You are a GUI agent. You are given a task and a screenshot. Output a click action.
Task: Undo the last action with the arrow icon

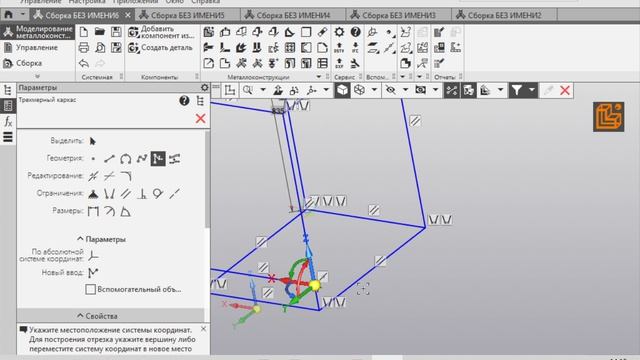tap(84, 63)
